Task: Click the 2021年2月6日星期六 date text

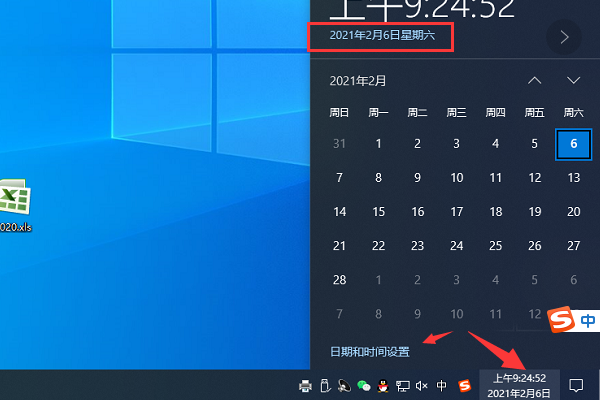Action: point(382,35)
